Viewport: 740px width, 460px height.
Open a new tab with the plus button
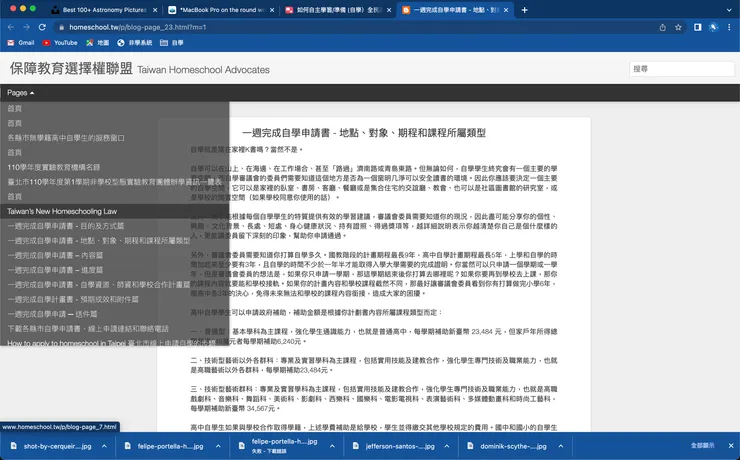[x=524, y=10]
